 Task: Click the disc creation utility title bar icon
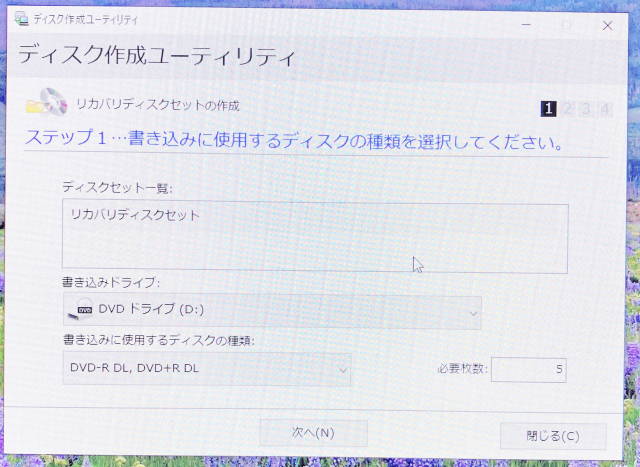click(x=21, y=19)
